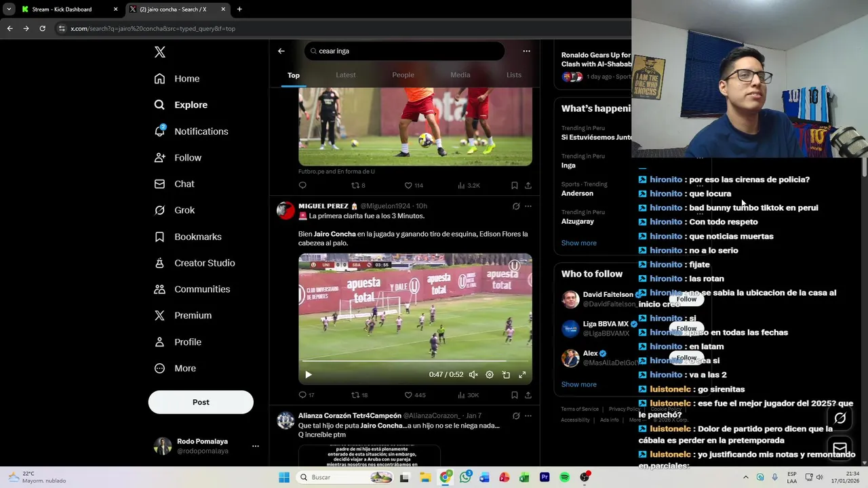The height and width of the screenshot is (488, 868).
Task: Open Spotify from the taskbar
Action: coord(564,477)
